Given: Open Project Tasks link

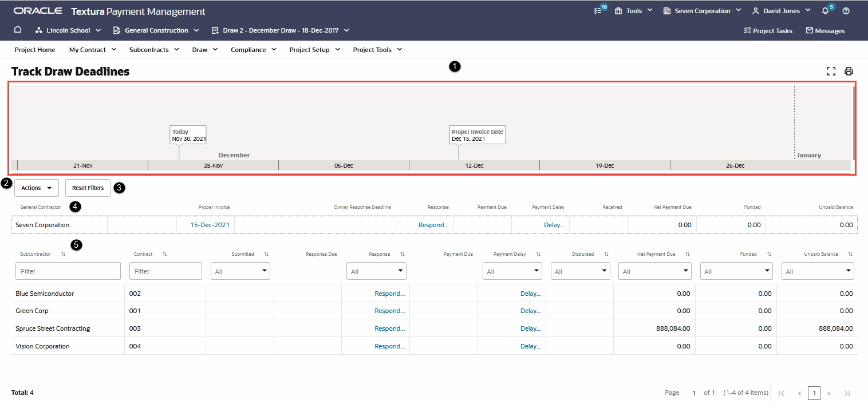Looking at the screenshot, I should pos(768,31).
